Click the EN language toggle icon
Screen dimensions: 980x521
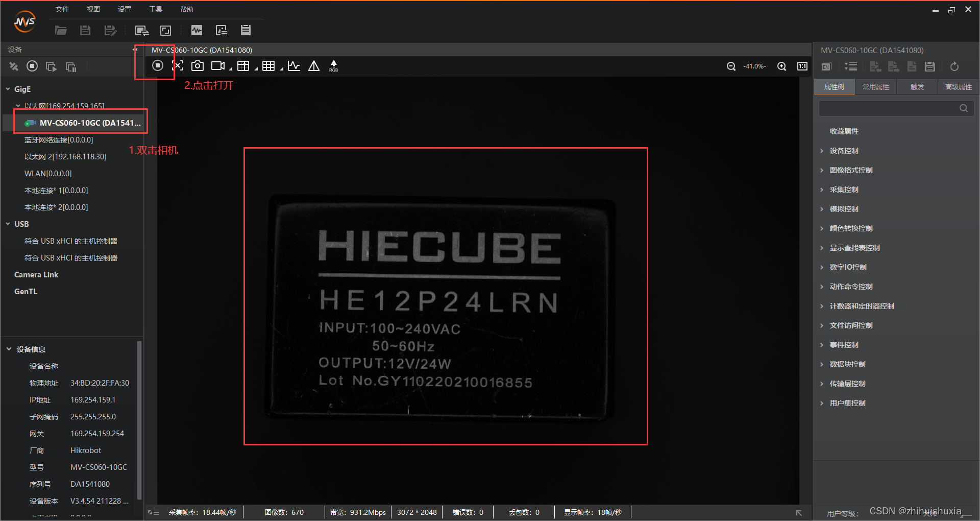826,66
